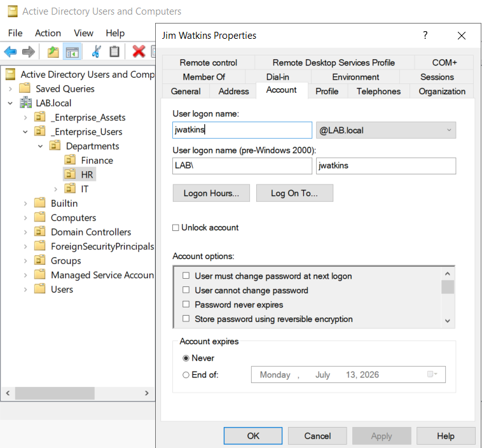Viewport: 482px width, 448px height.
Task: Click the Computers container folder icon
Action: tap(40, 217)
